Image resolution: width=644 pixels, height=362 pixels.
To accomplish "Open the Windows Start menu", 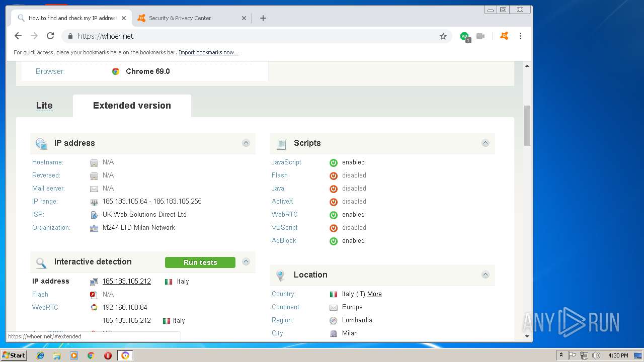I will [14, 355].
